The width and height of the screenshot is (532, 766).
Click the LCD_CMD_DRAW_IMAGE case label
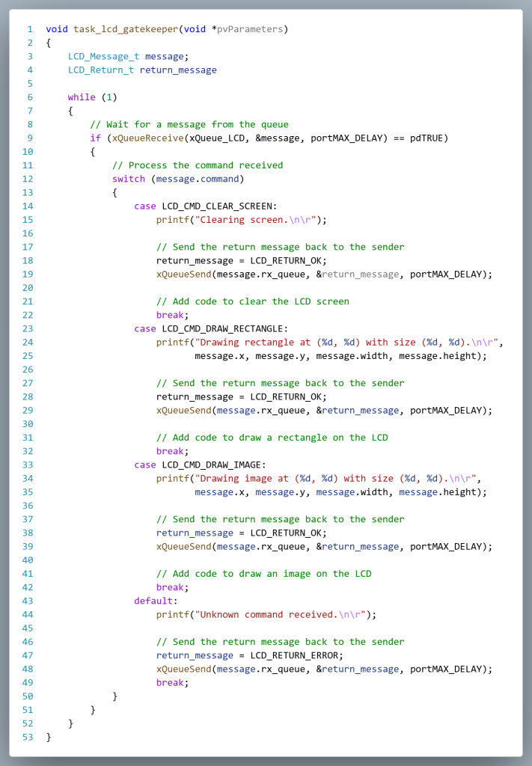click(x=213, y=465)
